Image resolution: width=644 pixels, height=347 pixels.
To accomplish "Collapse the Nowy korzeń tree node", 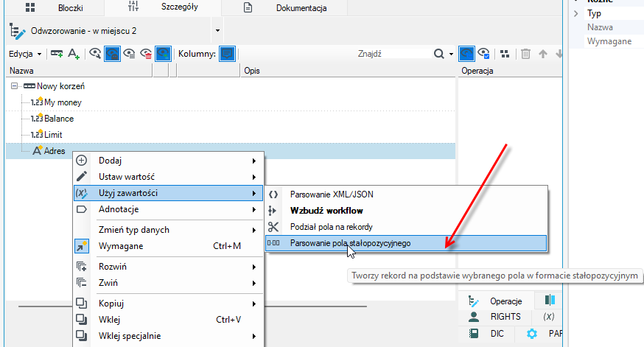I will (x=15, y=86).
